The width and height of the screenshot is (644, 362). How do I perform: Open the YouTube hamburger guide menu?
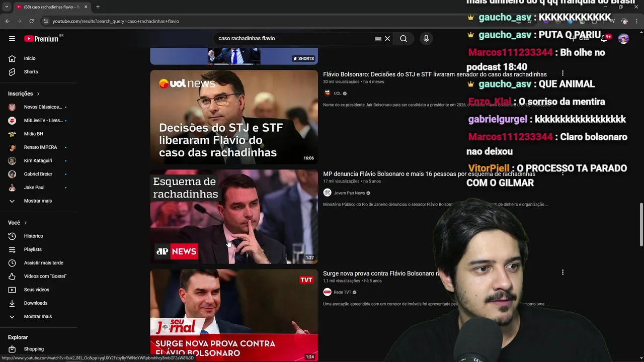12,38
